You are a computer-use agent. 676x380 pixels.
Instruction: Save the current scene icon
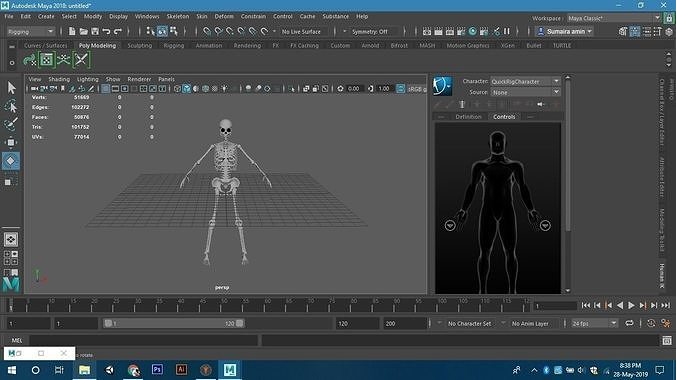(95, 31)
